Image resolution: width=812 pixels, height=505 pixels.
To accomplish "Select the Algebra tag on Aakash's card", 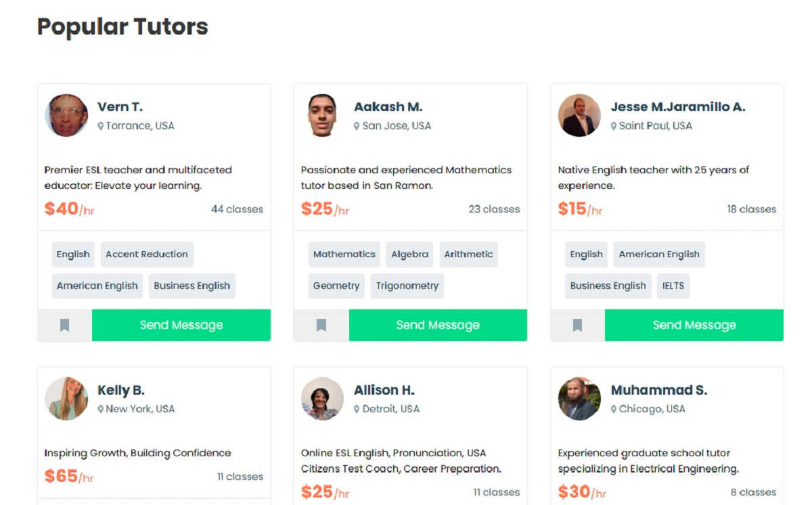I will tap(409, 255).
